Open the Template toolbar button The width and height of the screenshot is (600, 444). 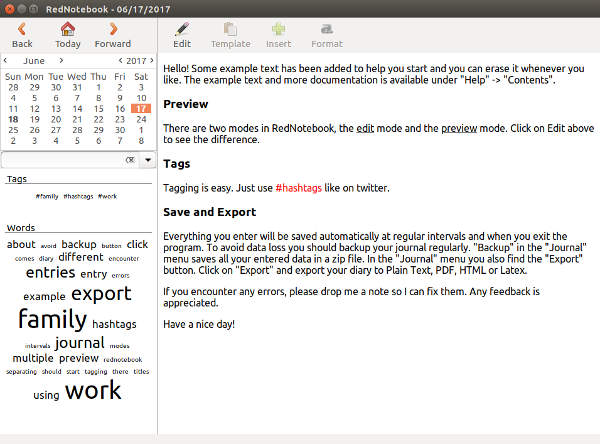pos(230,35)
